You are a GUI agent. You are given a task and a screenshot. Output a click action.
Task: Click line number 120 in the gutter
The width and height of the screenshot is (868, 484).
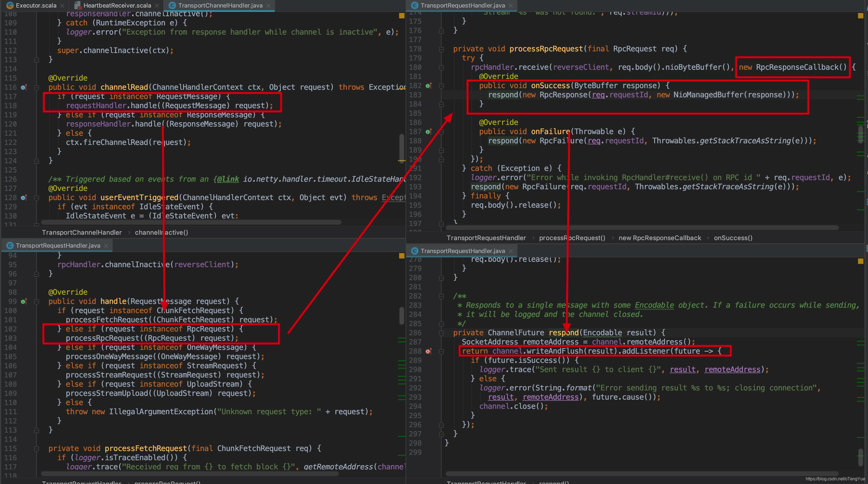coord(11,124)
